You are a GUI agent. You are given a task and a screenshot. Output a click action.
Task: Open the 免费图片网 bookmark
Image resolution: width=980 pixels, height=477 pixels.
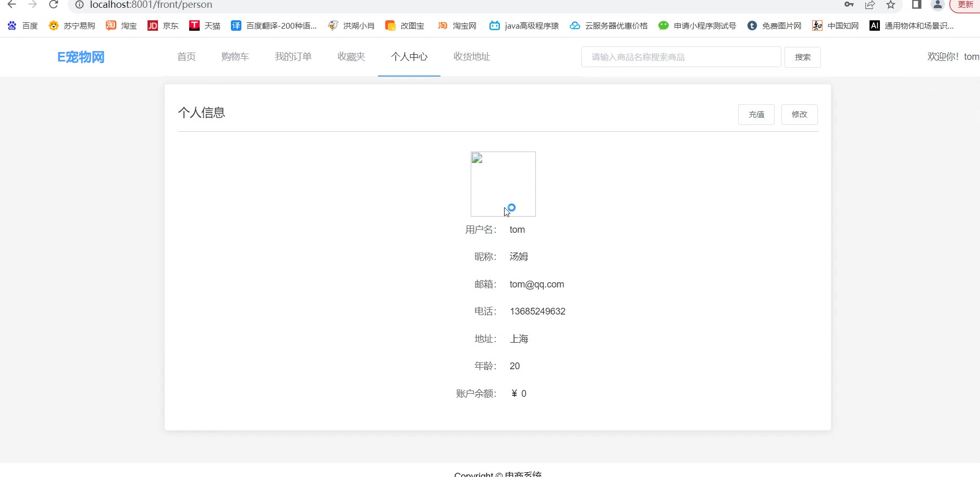tap(774, 26)
